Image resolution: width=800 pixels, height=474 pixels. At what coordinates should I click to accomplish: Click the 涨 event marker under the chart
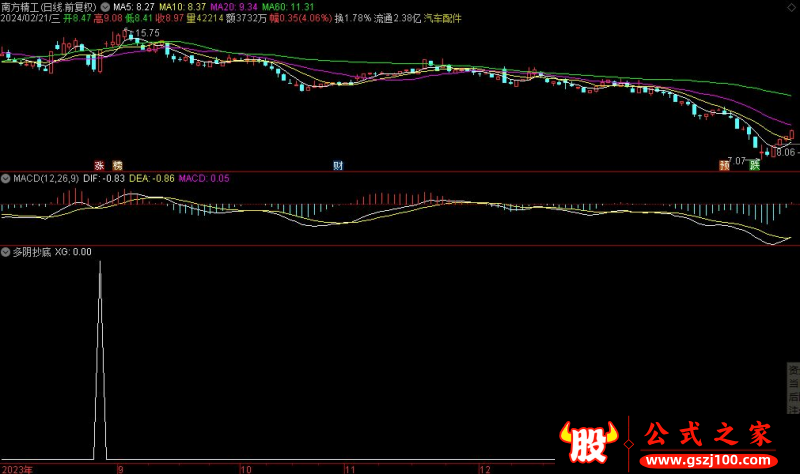(x=99, y=165)
